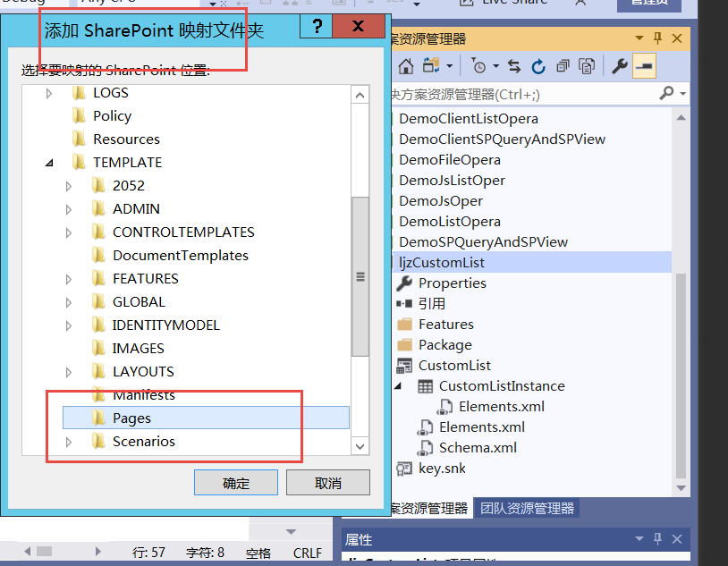The image size is (728, 566).
Task: Open the pending changes filter clock icon
Action: point(478,66)
